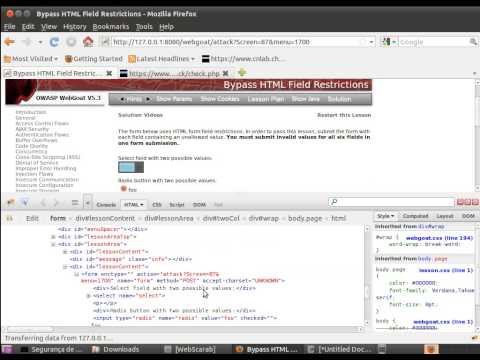Click the Lesson Plan button
The width and height of the screenshot is (480, 360).
[266, 99]
